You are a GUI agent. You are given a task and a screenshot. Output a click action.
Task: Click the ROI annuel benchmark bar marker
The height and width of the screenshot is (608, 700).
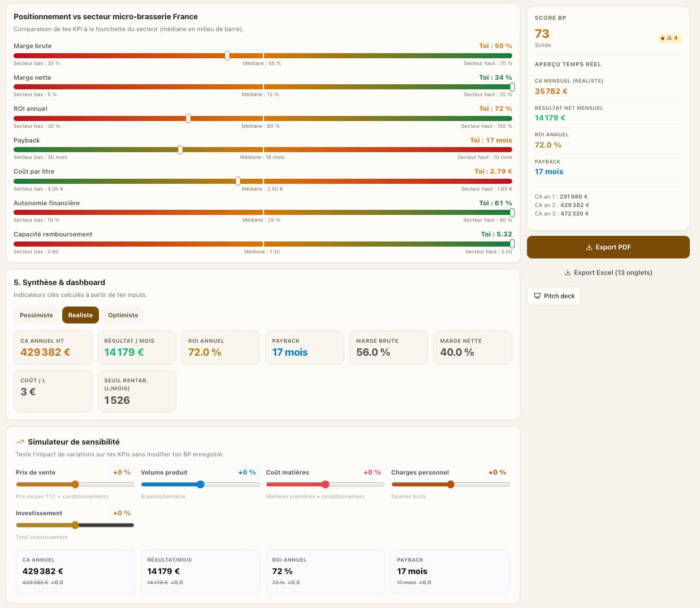click(188, 118)
